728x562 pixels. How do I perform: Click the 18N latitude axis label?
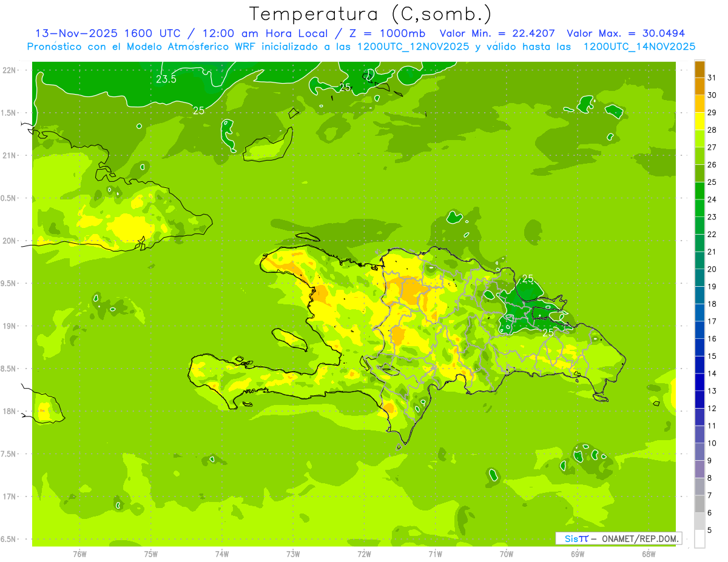click(9, 411)
